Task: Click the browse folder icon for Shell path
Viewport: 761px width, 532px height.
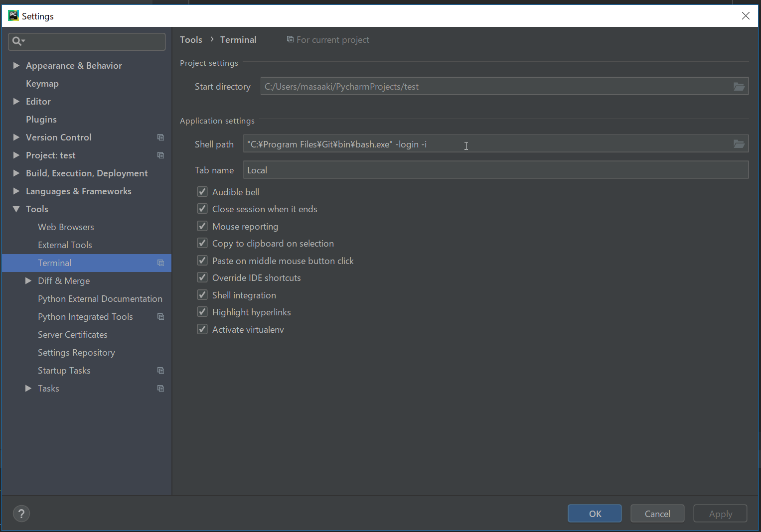Action: pyautogui.click(x=739, y=143)
